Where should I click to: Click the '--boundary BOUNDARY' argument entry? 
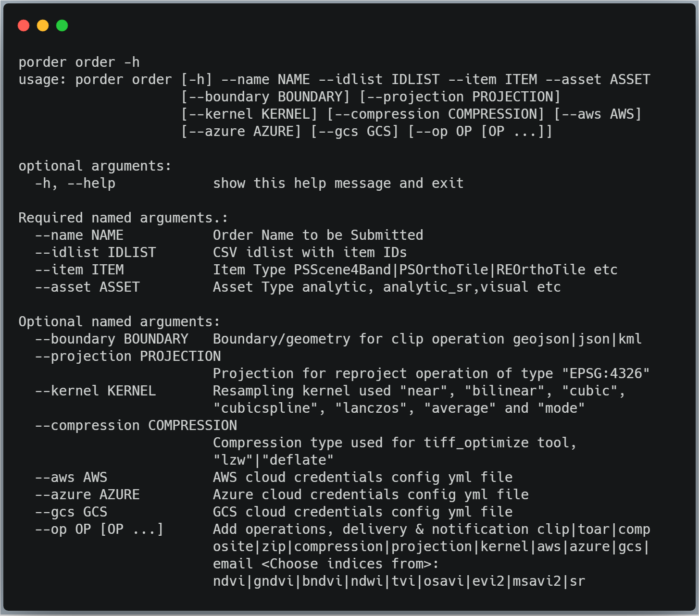click(111, 339)
